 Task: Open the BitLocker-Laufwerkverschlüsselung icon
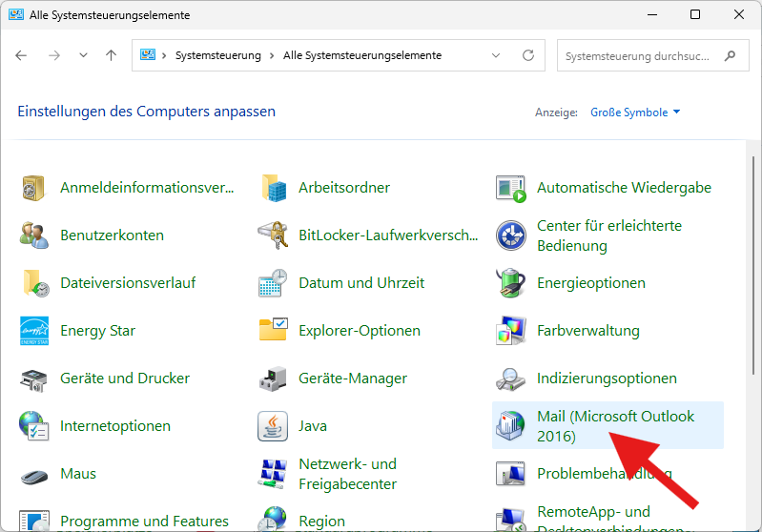coord(273,235)
